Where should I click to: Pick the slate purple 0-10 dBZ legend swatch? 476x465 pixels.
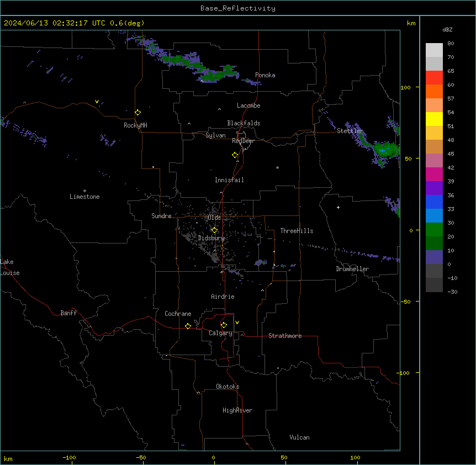434,257
